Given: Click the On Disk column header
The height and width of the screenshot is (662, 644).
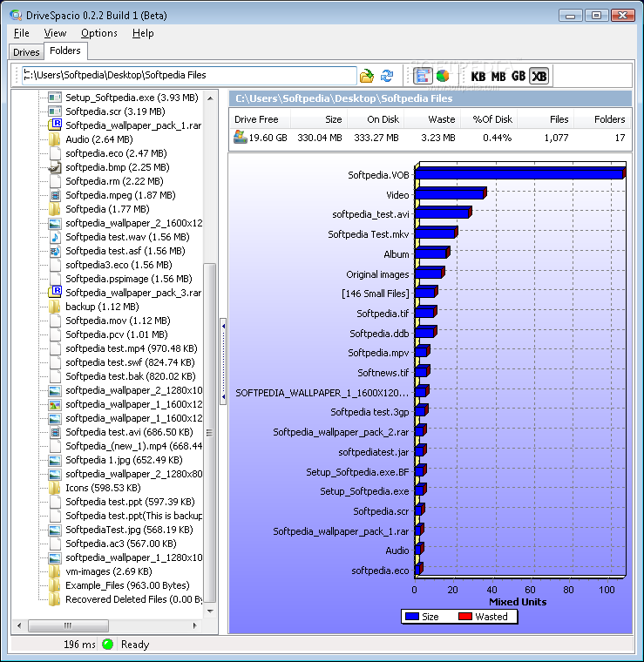Looking at the screenshot, I should [376, 119].
